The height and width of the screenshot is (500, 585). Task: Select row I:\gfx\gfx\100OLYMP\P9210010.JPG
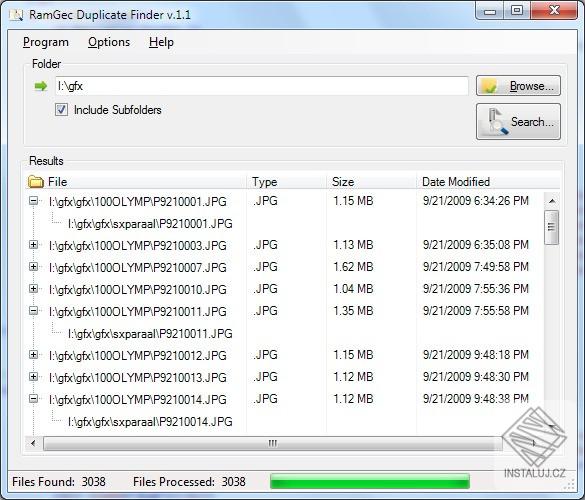(x=138, y=290)
